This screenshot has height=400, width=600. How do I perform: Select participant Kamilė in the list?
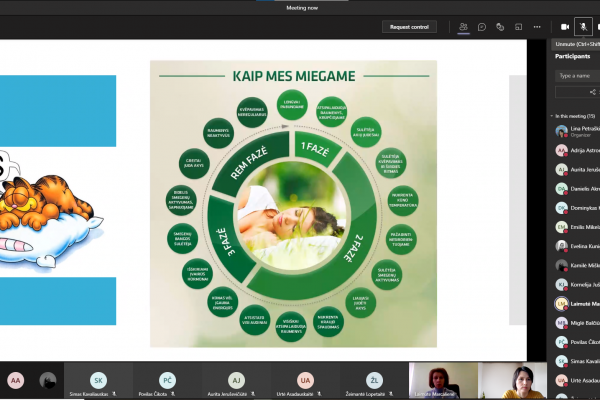tap(576, 265)
